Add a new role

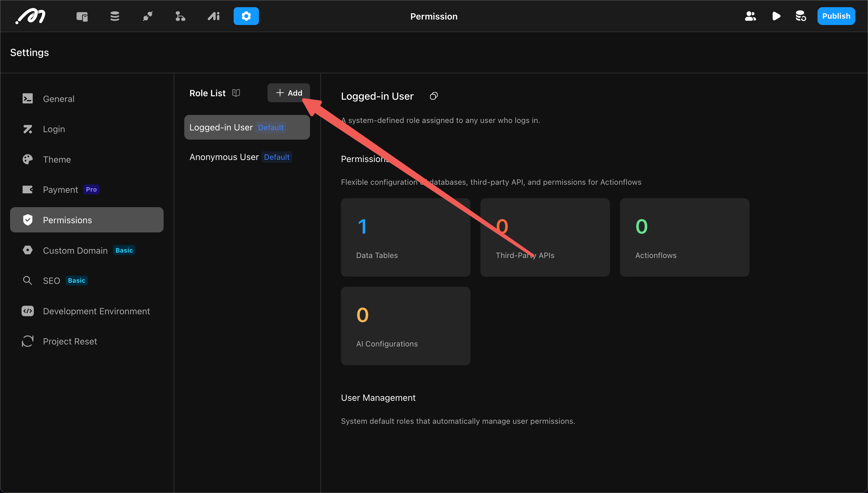288,93
